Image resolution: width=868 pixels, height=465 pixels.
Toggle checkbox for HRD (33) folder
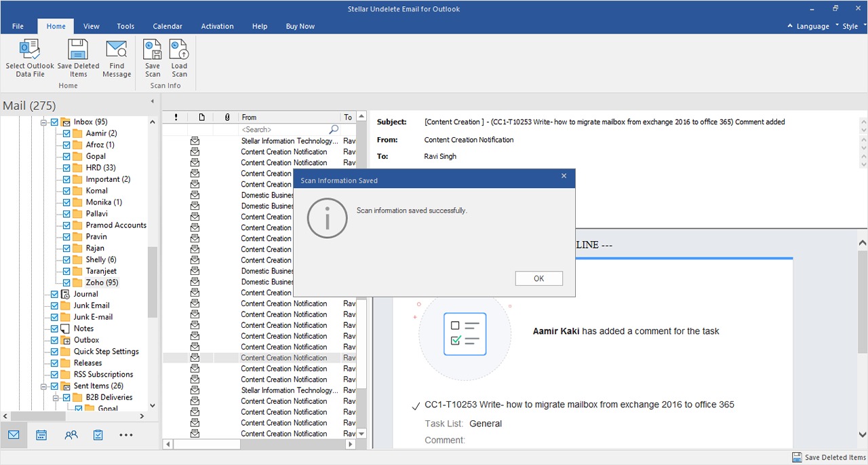point(66,168)
